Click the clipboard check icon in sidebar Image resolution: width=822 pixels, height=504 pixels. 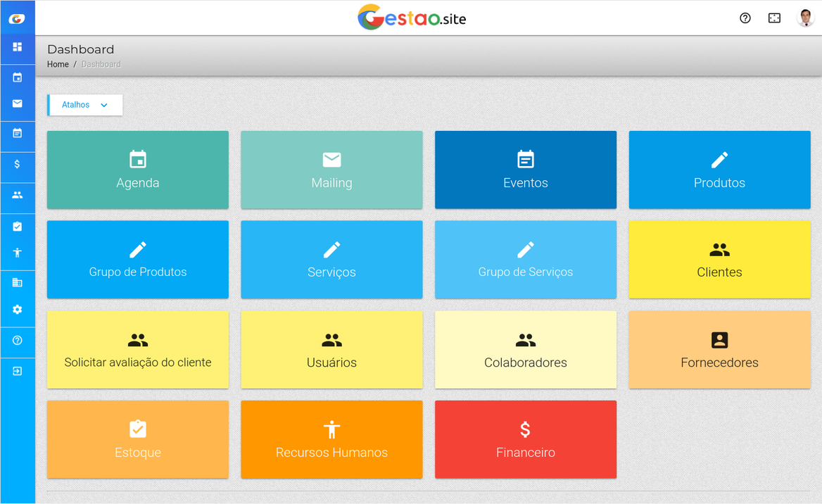(x=18, y=227)
